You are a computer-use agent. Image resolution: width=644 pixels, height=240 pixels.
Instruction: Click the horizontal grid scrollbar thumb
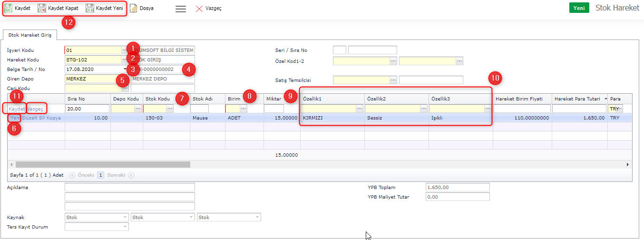103,164
